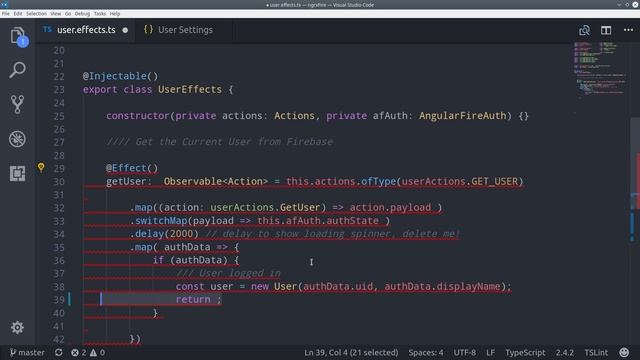The width and height of the screenshot is (640, 360).
Task: Click authData.displayName on line 38
Action: click(x=442, y=286)
